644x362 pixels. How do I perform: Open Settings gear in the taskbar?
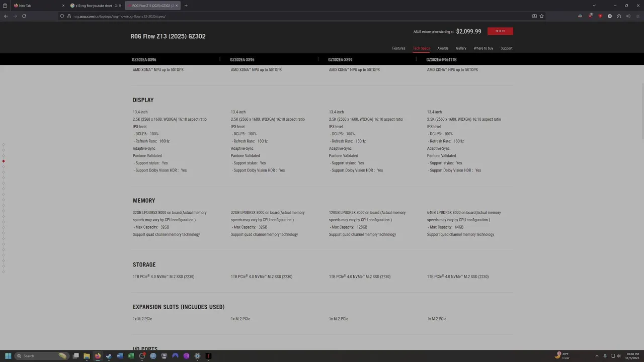pos(197,356)
